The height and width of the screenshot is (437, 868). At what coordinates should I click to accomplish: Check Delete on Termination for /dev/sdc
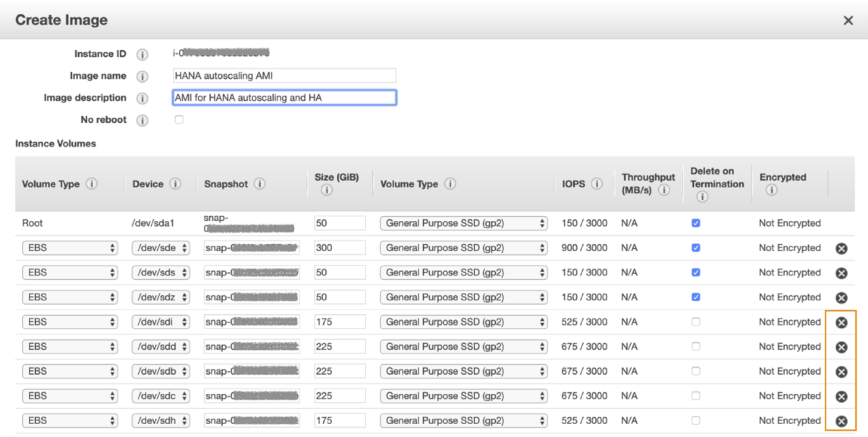point(695,396)
